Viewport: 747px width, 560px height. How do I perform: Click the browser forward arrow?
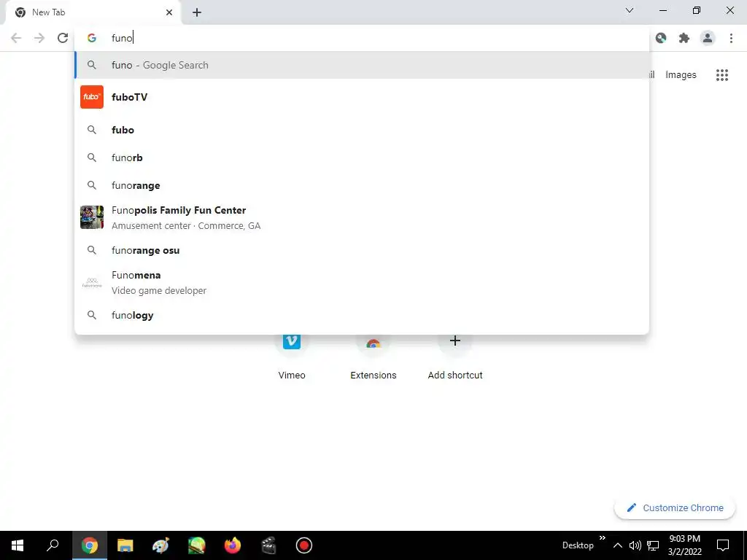(x=39, y=38)
